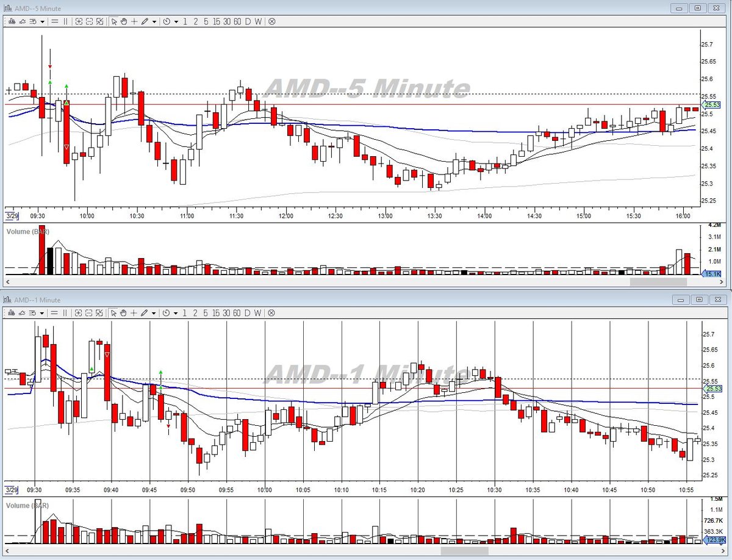Fit 5 Minute chart to window

pyautogui.click(x=99, y=21)
